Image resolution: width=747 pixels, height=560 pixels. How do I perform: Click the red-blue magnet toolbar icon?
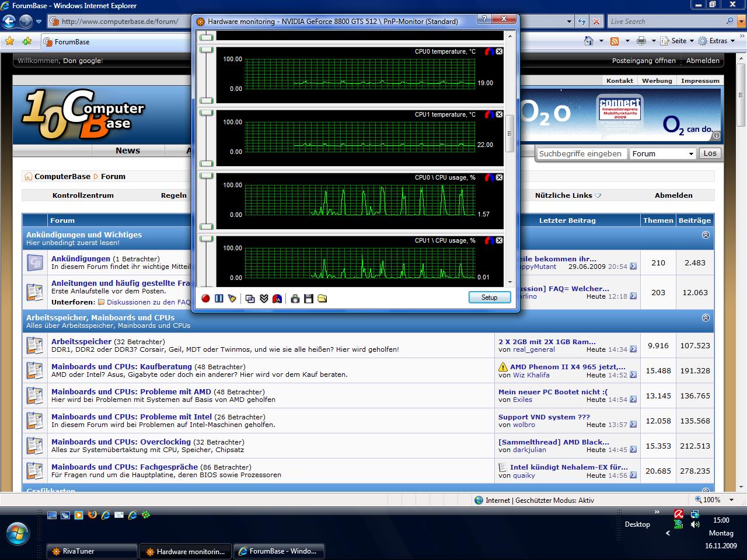point(277,299)
